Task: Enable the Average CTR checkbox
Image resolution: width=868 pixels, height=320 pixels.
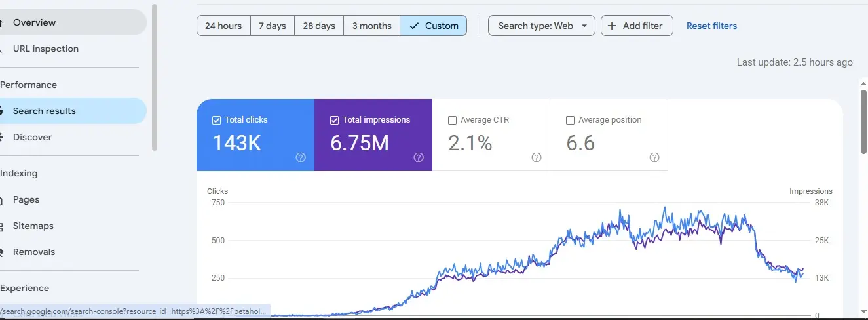Action: pos(452,120)
